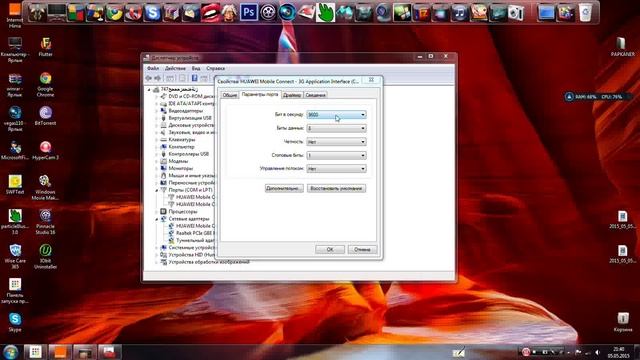
Task: Collapse the root computer node in the tree
Action: tap(149, 89)
